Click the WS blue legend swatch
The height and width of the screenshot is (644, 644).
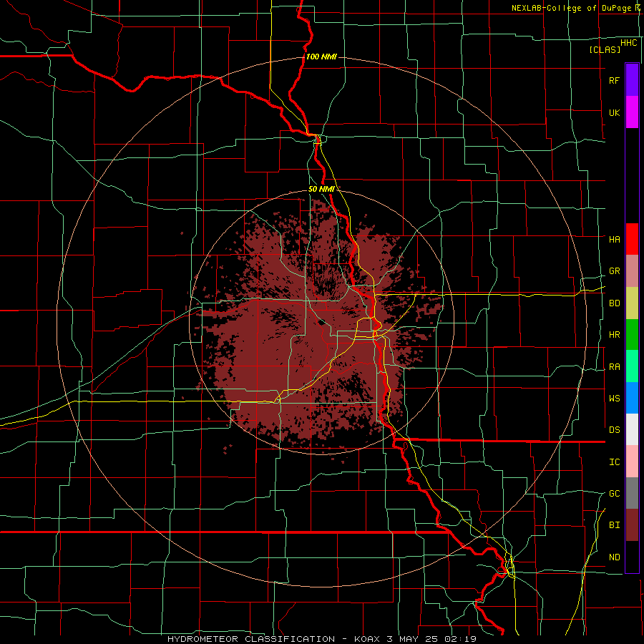click(x=632, y=398)
